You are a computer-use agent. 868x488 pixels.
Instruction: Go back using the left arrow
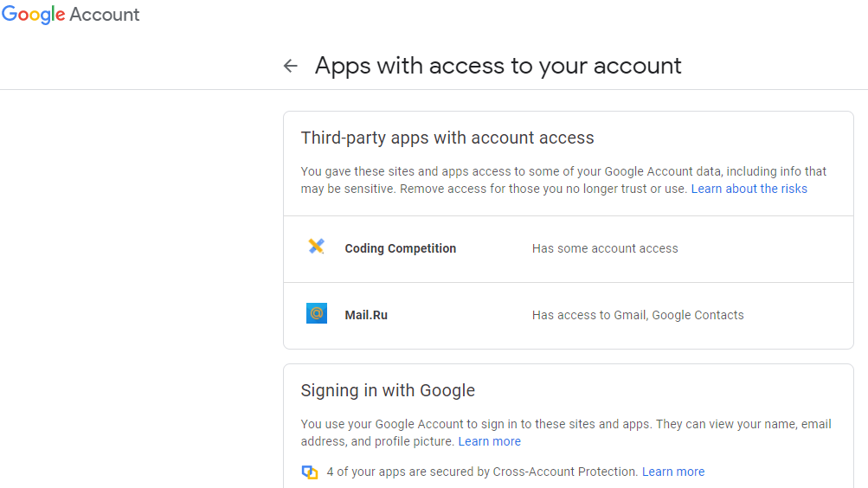291,66
